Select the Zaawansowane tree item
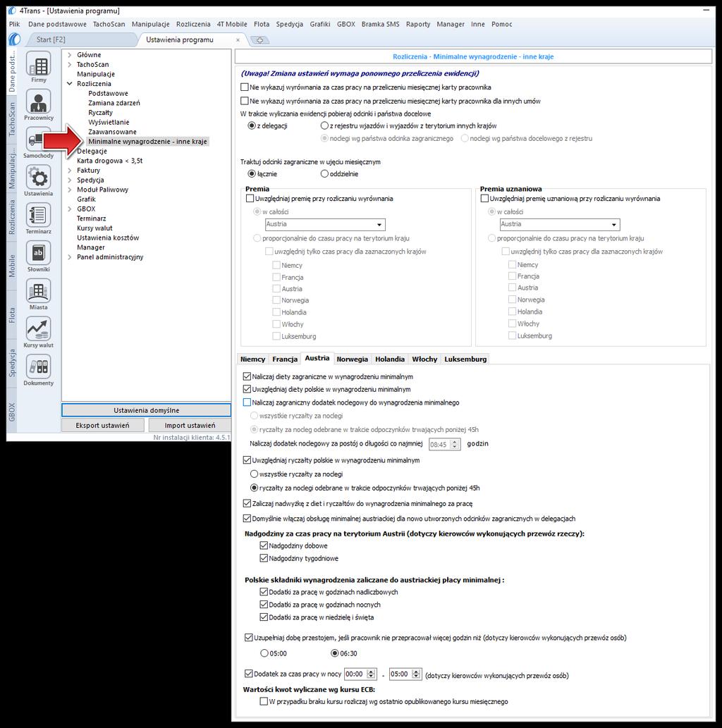 [x=112, y=132]
